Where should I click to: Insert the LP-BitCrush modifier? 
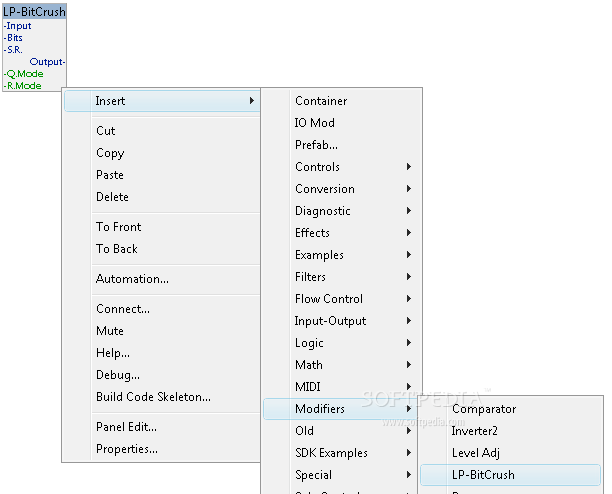[x=510, y=475]
